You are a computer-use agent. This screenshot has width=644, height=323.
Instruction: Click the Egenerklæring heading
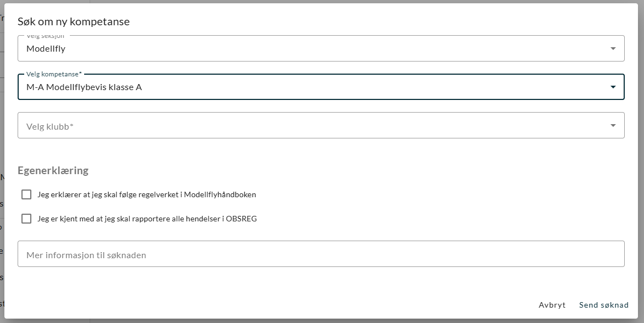coord(53,170)
